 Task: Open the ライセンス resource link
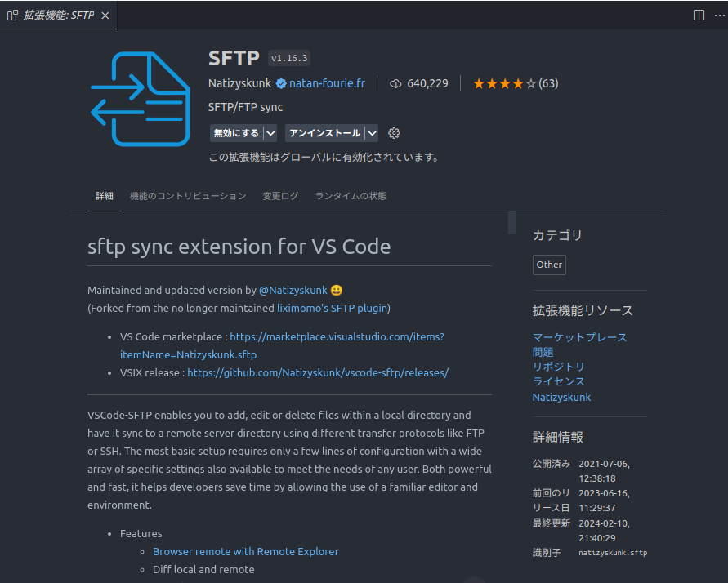coord(559,381)
